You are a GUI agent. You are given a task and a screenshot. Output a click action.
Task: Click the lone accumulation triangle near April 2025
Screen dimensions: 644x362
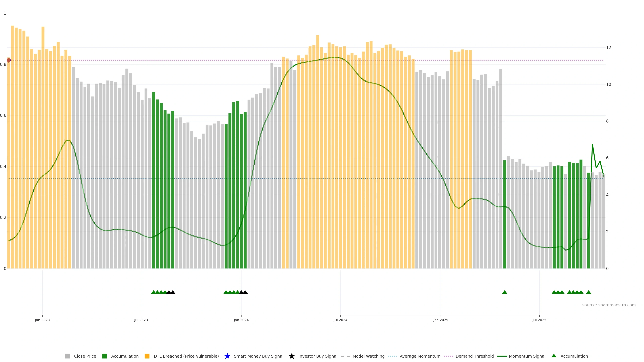tap(504, 292)
